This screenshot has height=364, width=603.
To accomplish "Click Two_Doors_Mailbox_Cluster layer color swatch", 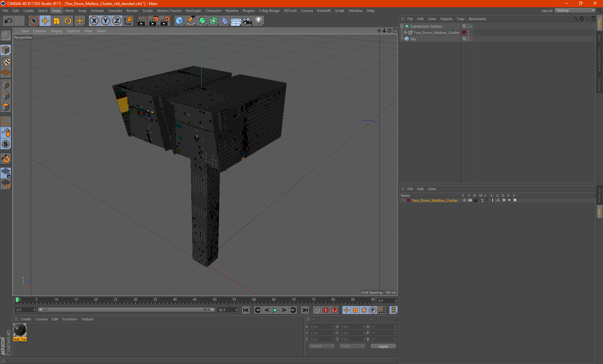I will click(x=408, y=201).
